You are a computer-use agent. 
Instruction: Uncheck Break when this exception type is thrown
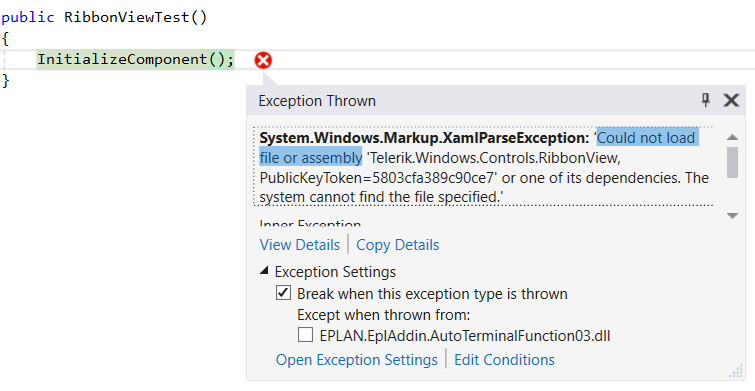tap(283, 293)
